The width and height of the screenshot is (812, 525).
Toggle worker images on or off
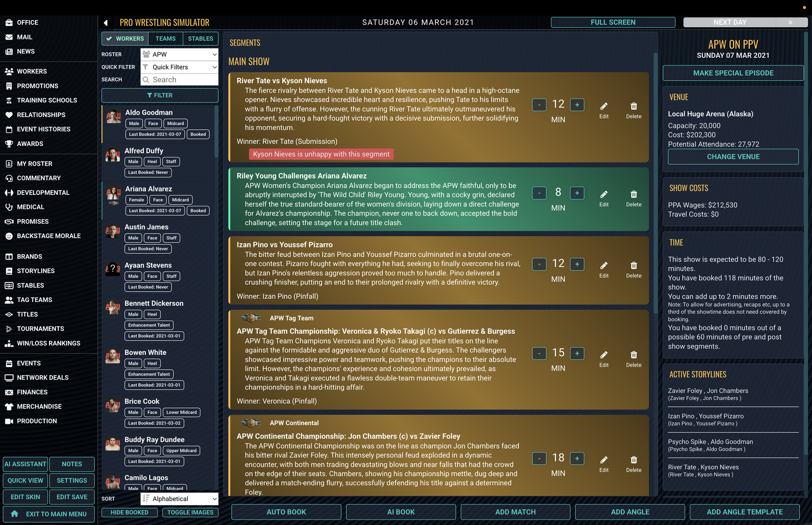click(x=190, y=512)
